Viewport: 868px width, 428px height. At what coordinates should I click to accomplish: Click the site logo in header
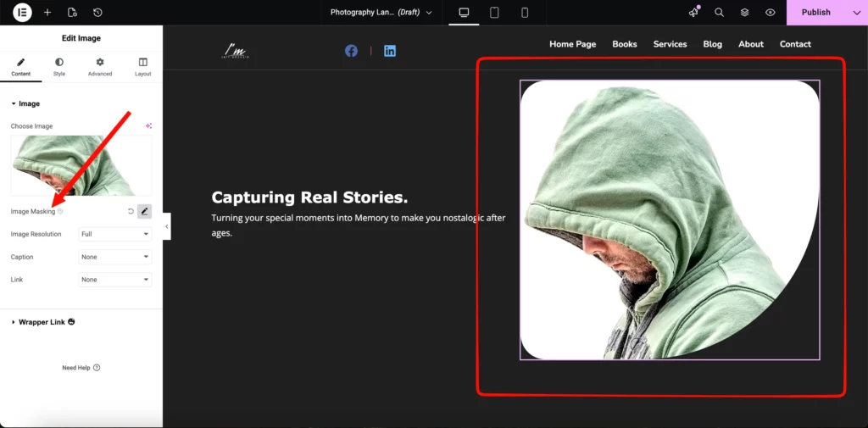click(236, 52)
